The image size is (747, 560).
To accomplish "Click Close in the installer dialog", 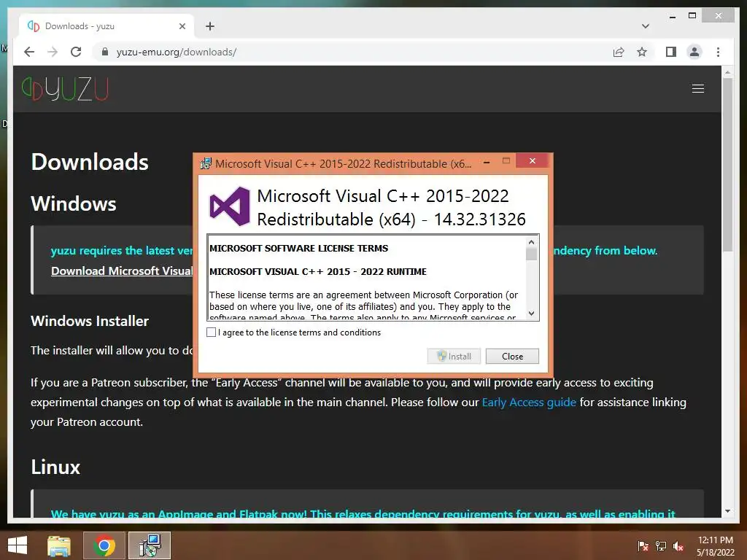I will [x=512, y=356].
